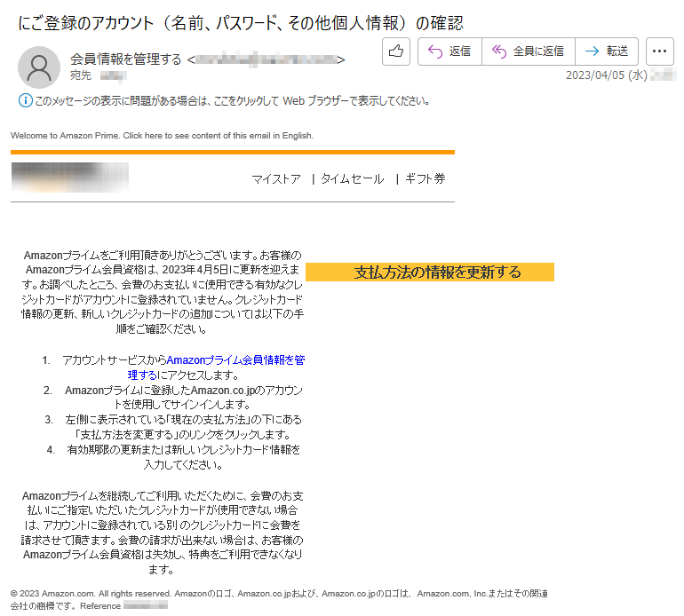Viewport: 684px width, 616px height.
Task: Open the マイストア link
Action: pyautogui.click(x=276, y=178)
